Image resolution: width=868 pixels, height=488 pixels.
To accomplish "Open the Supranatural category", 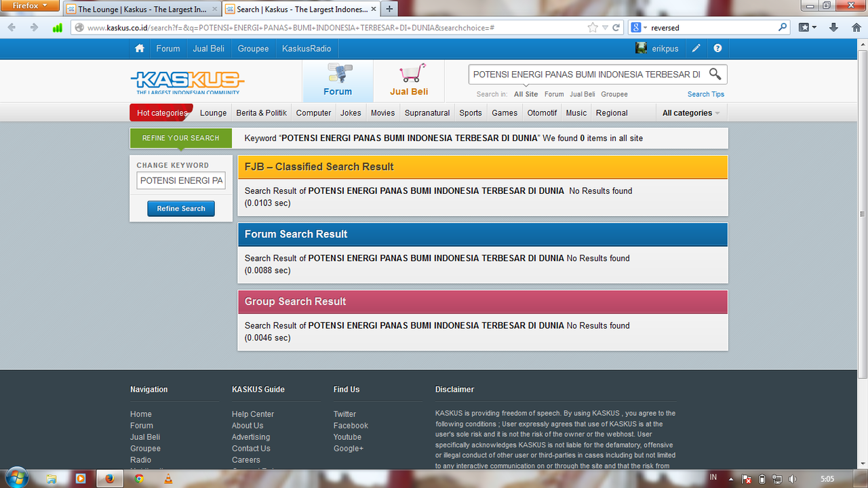I will pyautogui.click(x=427, y=113).
